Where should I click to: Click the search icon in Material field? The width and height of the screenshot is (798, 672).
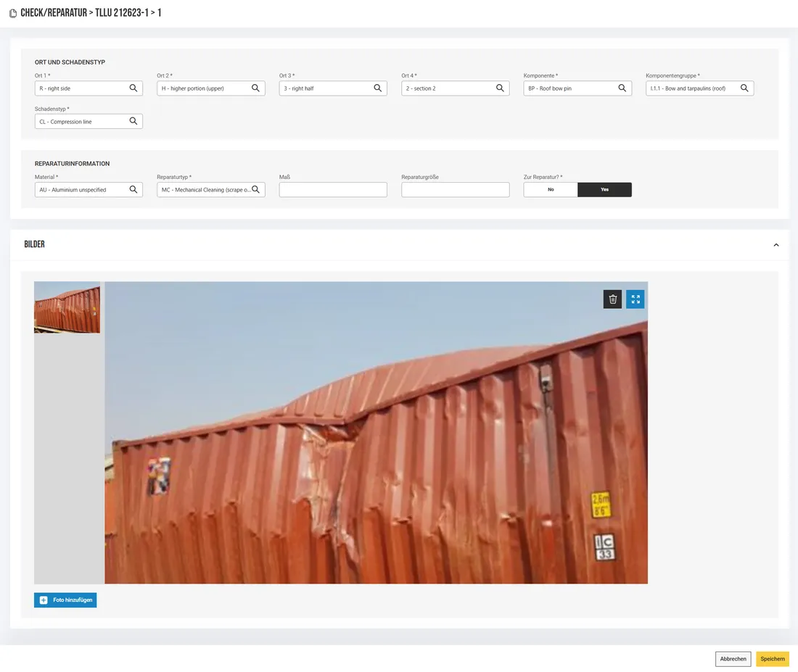pos(133,189)
